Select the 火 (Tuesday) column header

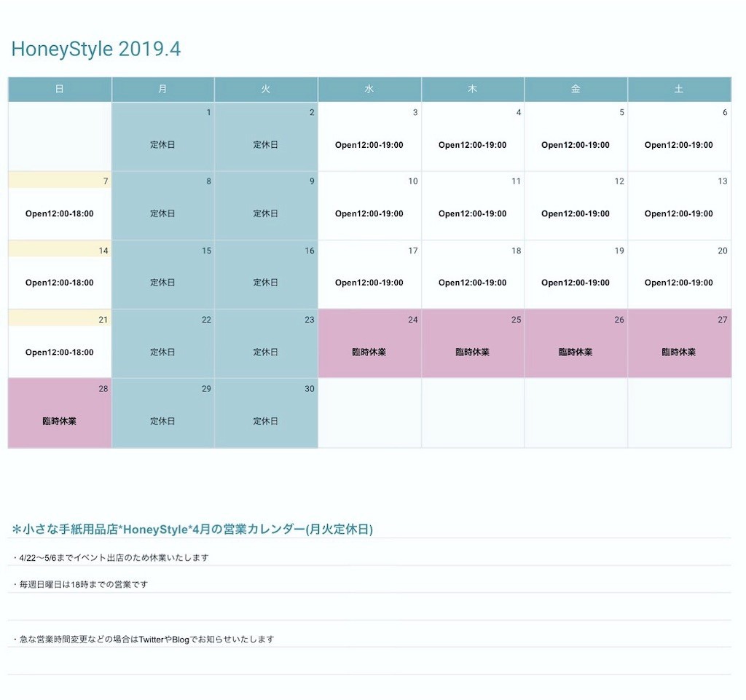click(266, 89)
